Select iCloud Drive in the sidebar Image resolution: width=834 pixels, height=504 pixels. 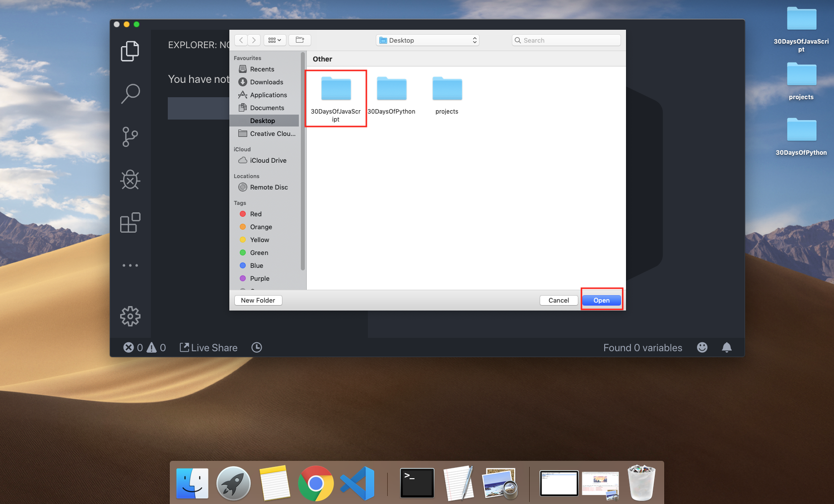(268, 160)
